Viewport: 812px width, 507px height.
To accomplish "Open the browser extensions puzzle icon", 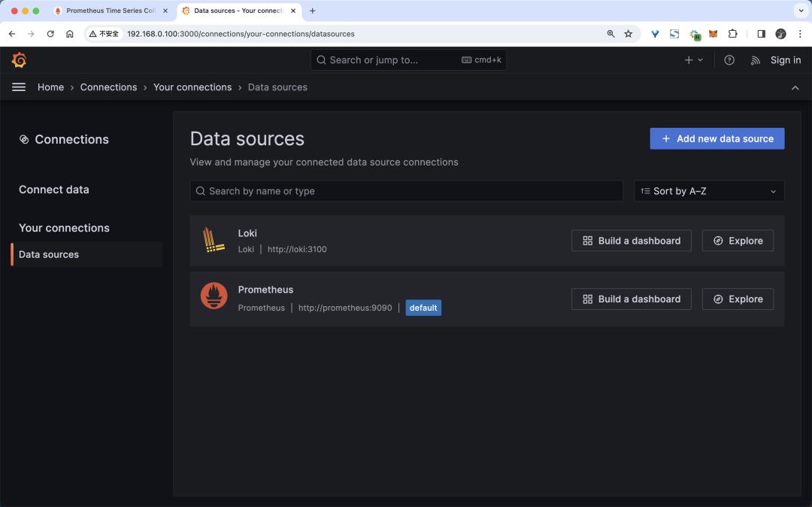I will [x=732, y=34].
